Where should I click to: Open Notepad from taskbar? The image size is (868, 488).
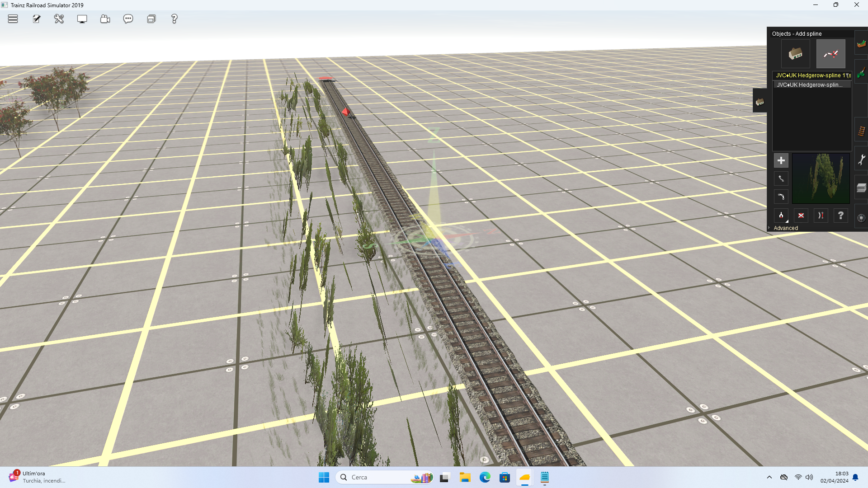click(x=544, y=477)
